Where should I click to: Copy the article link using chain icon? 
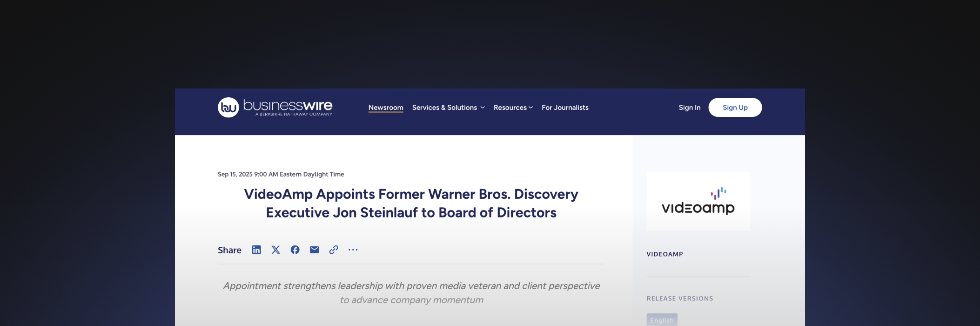point(334,250)
